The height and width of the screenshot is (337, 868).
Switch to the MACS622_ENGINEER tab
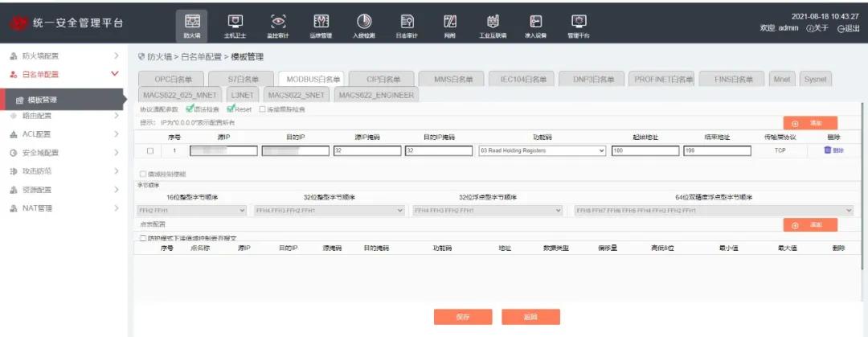(376, 96)
